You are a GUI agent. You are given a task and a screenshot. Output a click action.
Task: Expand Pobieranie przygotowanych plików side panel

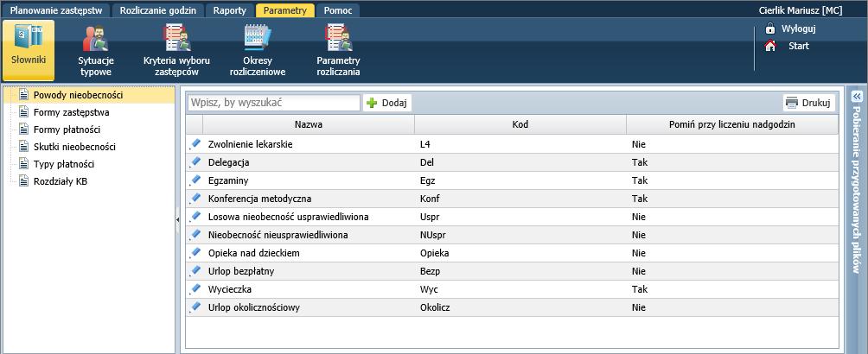856,96
